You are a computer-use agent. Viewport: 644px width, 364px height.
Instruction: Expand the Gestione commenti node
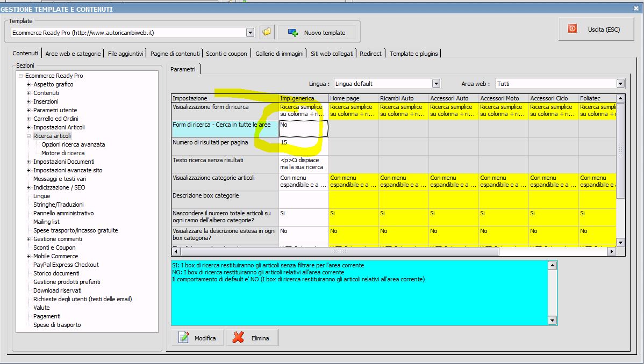(x=28, y=239)
